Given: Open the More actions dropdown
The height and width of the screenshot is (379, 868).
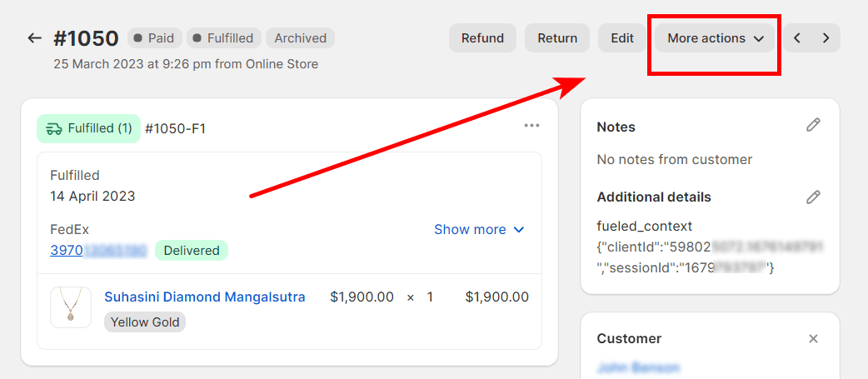Looking at the screenshot, I should click(715, 38).
